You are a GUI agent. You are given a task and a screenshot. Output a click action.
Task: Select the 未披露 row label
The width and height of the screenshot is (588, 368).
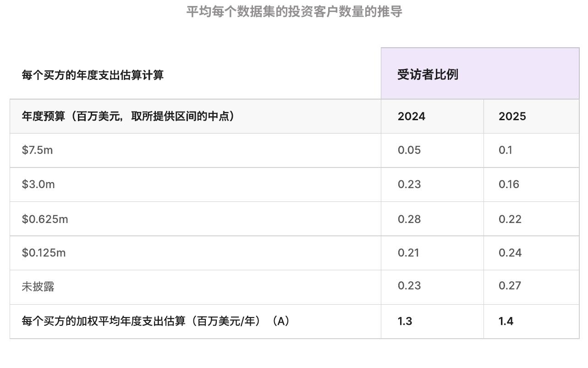[x=38, y=287]
